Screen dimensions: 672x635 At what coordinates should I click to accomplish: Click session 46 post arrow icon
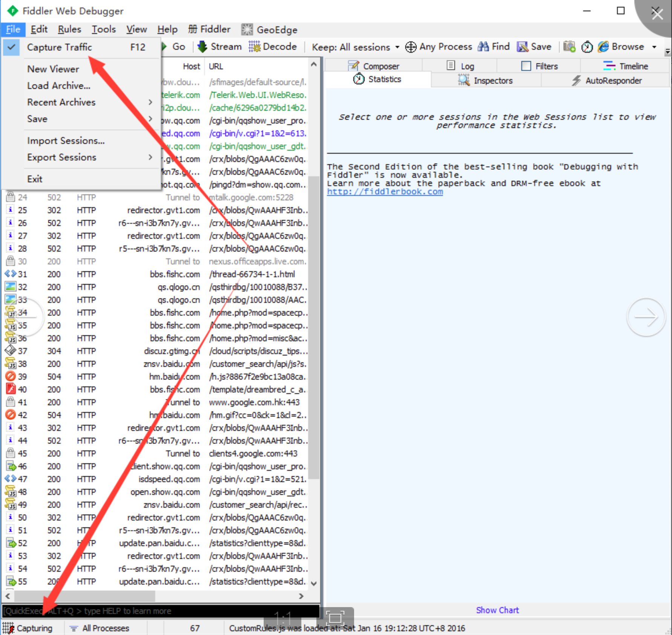tap(11, 466)
